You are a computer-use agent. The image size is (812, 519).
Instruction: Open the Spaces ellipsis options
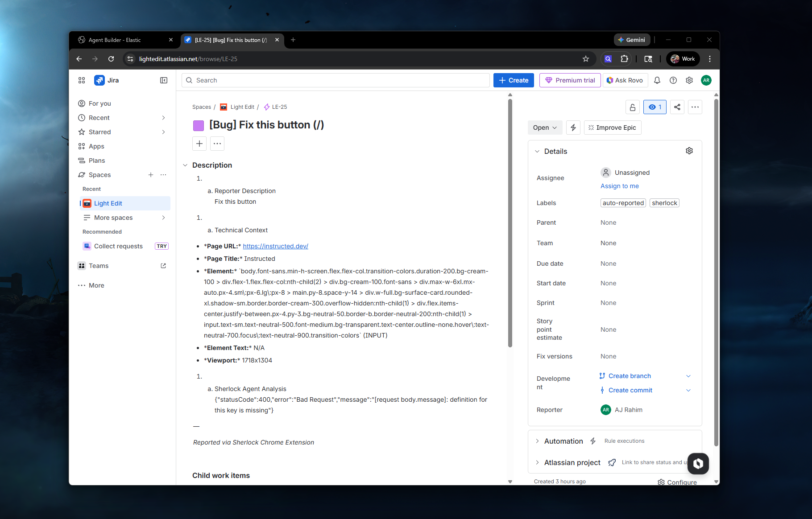(x=163, y=175)
